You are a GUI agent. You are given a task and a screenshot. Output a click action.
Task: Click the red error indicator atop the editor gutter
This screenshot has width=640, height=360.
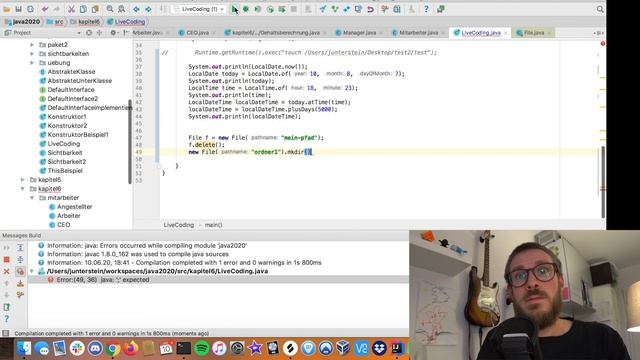[x=602, y=44]
